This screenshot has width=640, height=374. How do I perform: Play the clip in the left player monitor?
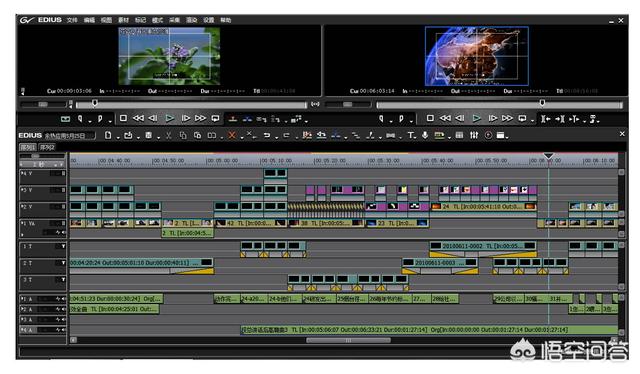(x=169, y=118)
